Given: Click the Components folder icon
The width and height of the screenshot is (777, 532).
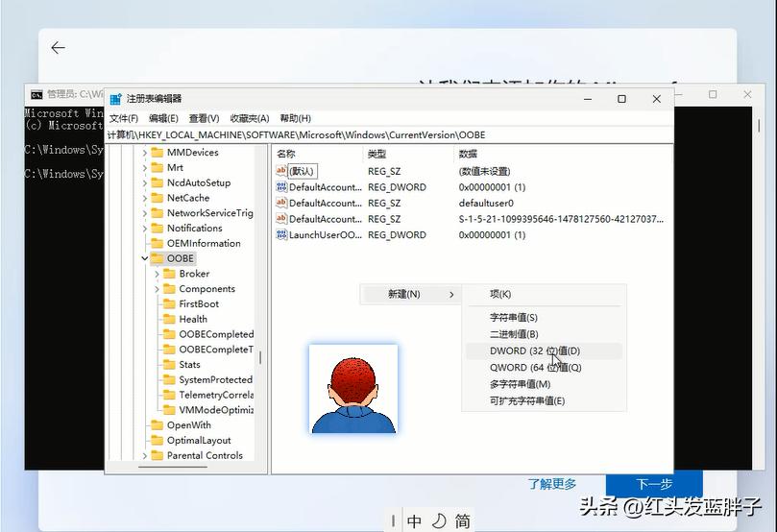Looking at the screenshot, I should (169, 289).
